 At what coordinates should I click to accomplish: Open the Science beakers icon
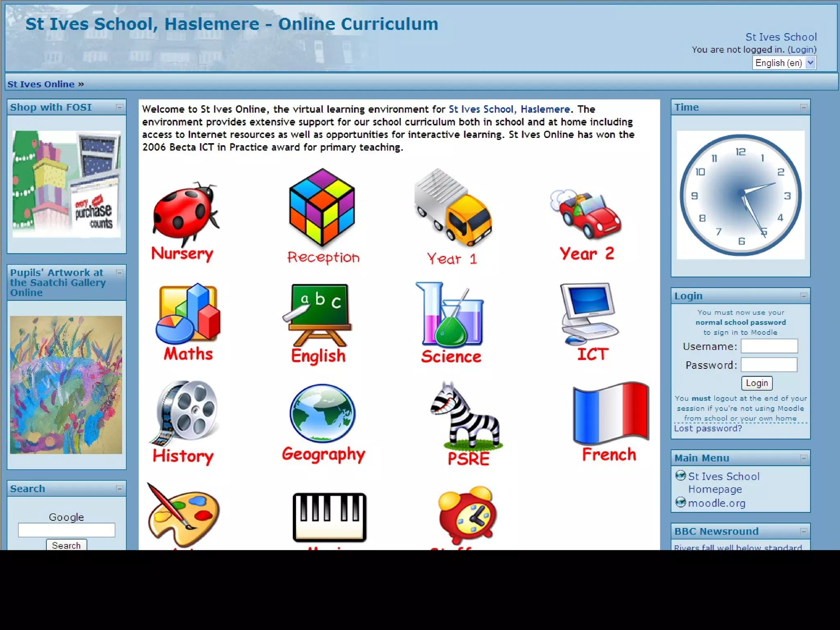[x=450, y=315]
